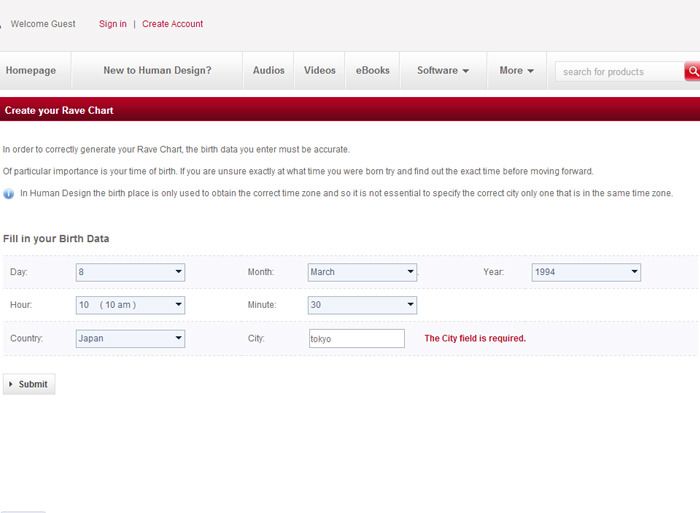
Task: Click the City field containing tokyo
Action: [x=357, y=338]
